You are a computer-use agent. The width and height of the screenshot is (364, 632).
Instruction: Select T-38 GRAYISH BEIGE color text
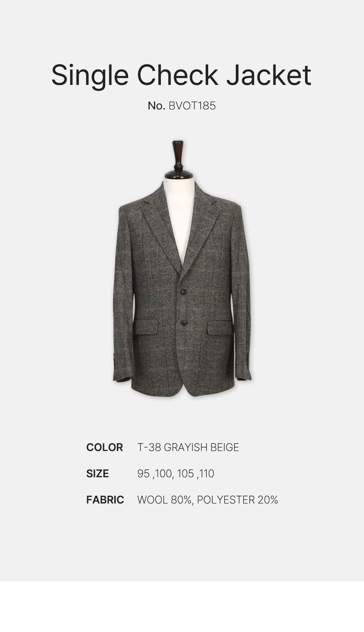[188, 448]
